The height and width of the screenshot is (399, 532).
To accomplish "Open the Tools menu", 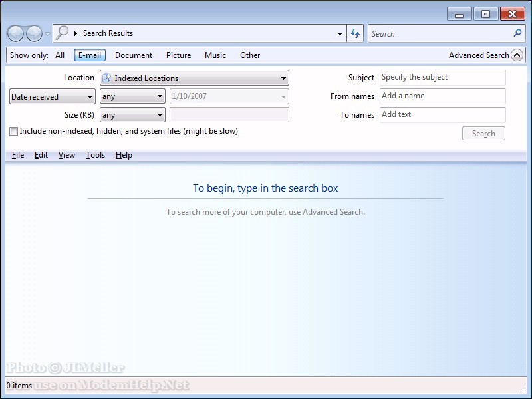I will coord(95,155).
